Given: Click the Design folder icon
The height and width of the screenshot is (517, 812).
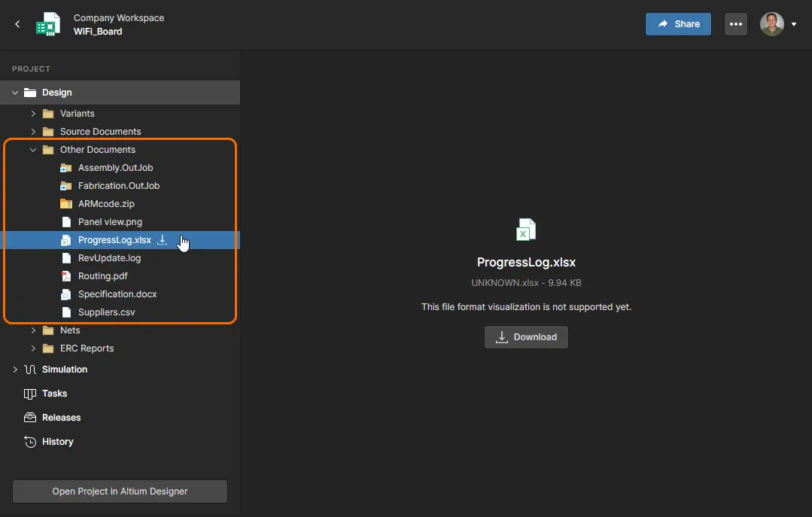Looking at the screenshot, I should coord(30,93).
